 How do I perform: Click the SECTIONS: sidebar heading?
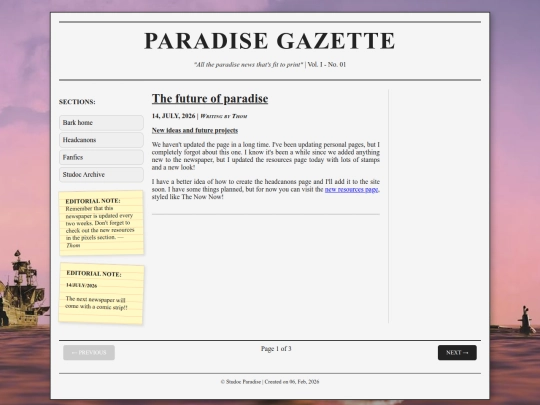click(77, 102)
